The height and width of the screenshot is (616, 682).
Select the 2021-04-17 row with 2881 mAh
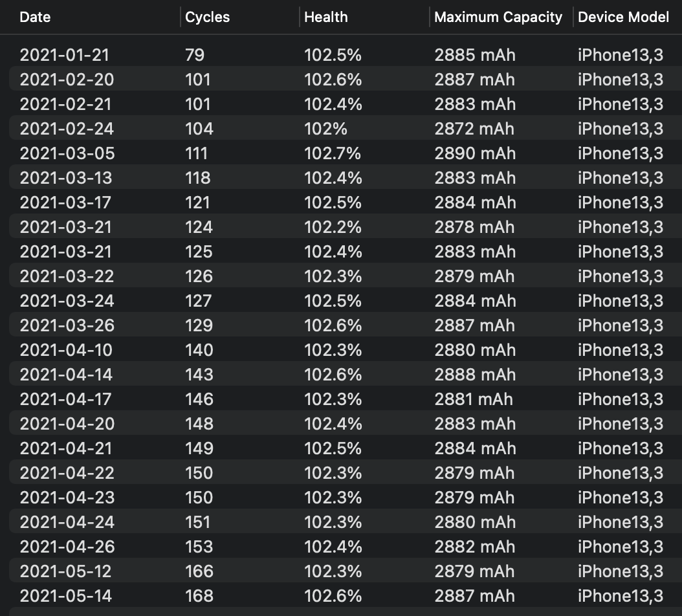click(x=346, y=399)
